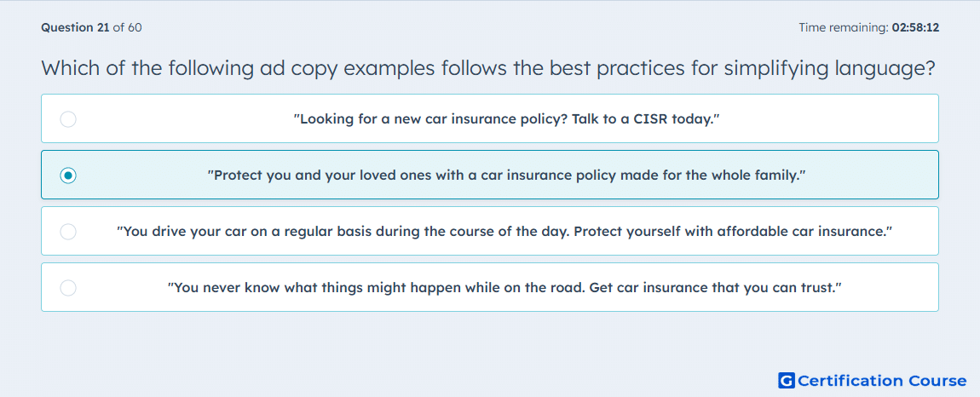Viewport: 980px width, 397px height.
Task: Choose the radio button for the regular basis answer
Action: (68, 232)
